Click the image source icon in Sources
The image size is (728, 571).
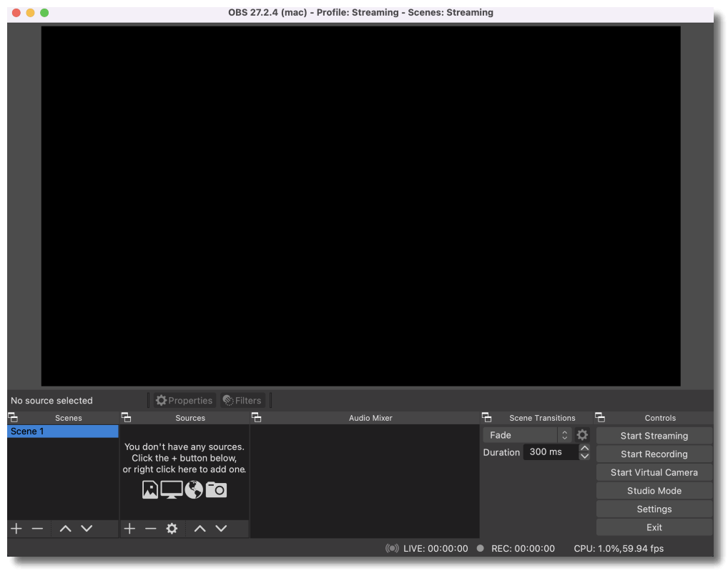(150, 489)
